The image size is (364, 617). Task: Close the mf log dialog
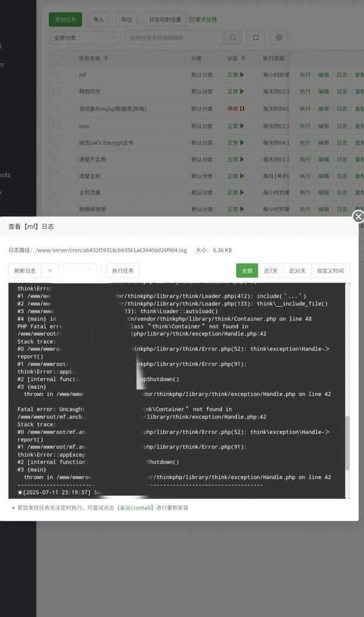pos(358,216)
